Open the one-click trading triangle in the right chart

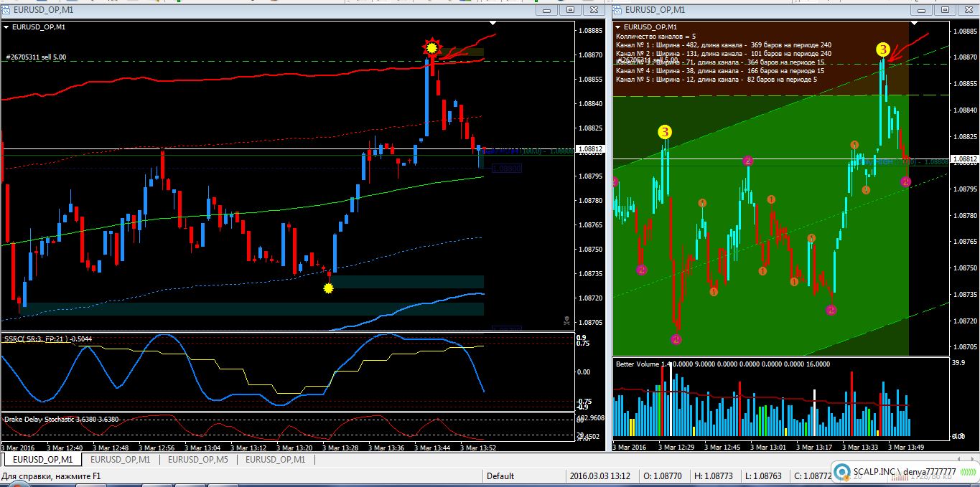[x=619, y=27]
